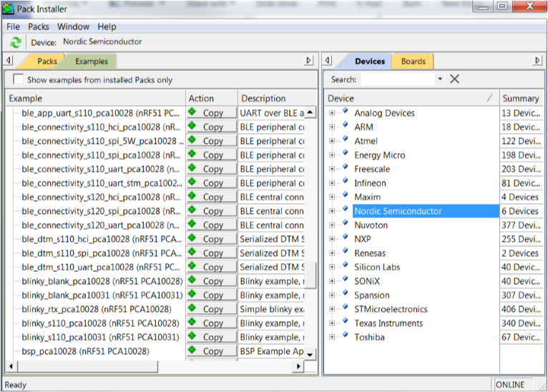Screen dimensions: 548x392
Task: Select the blinky_s110_pca10031 example row
Action: 100,337
